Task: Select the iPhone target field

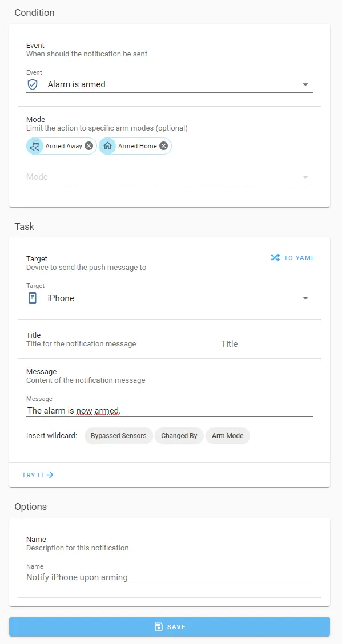Action: point(170,298)
